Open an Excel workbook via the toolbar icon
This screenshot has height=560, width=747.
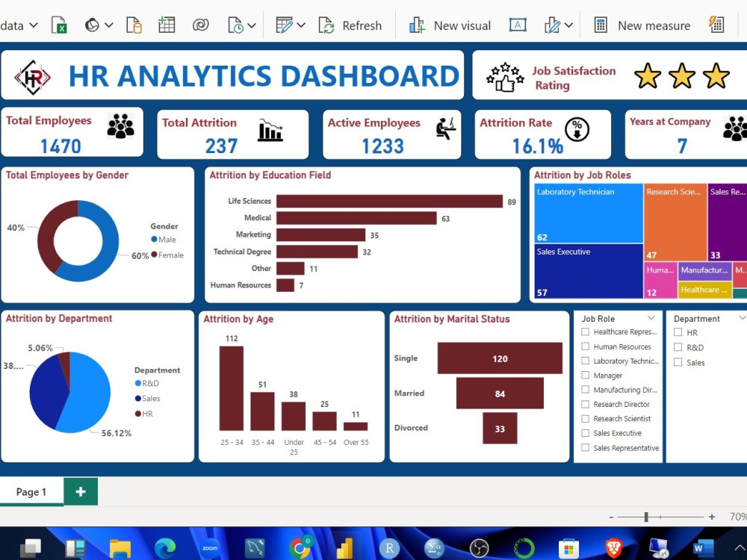[59, 25]
